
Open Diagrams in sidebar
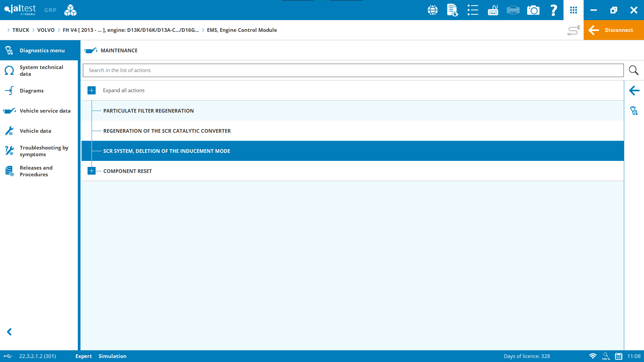coord(39,90)
